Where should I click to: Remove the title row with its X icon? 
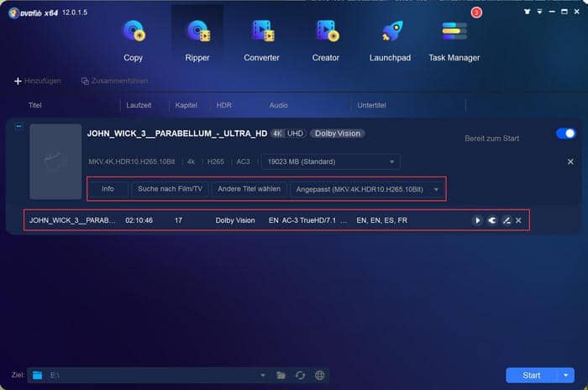click(518, 220)
